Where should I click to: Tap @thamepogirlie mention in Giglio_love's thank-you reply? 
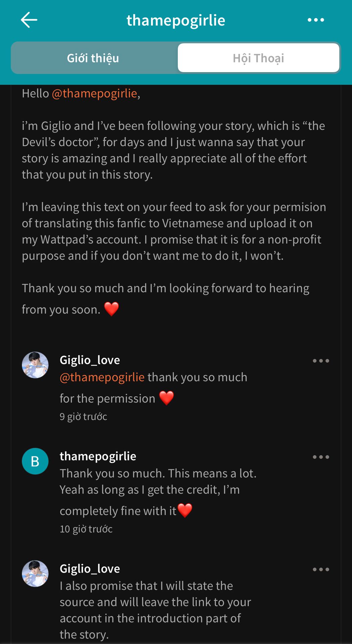tap(102, 377)
